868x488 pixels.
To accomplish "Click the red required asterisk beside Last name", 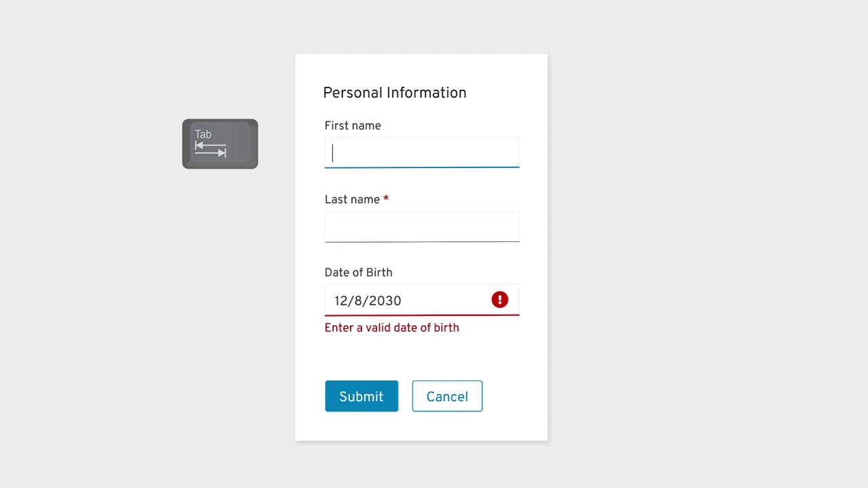I will click(386, 199).
